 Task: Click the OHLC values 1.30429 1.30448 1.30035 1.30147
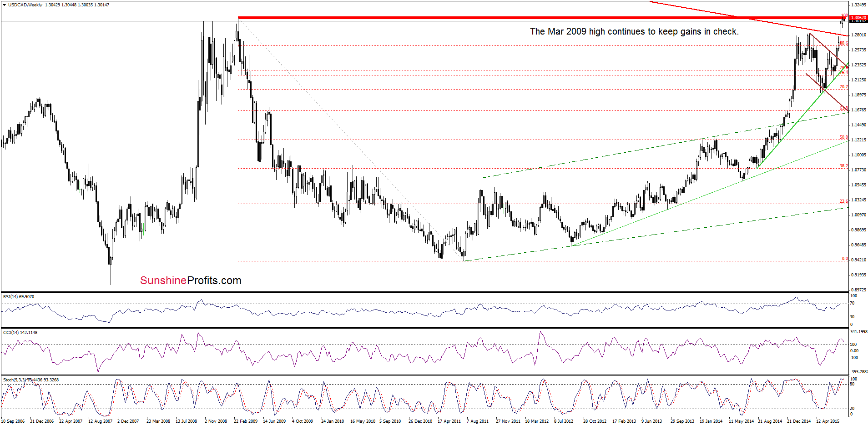coord(77,5)
